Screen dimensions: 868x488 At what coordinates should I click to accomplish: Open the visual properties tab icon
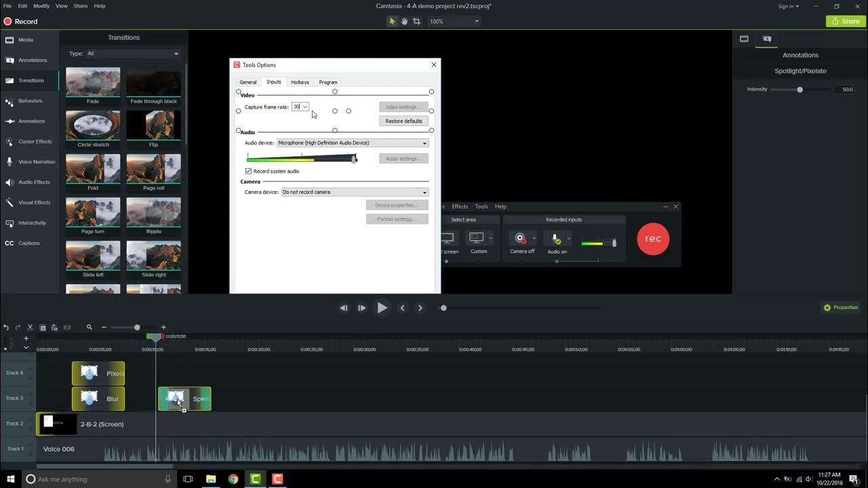[x=744, y=39]
